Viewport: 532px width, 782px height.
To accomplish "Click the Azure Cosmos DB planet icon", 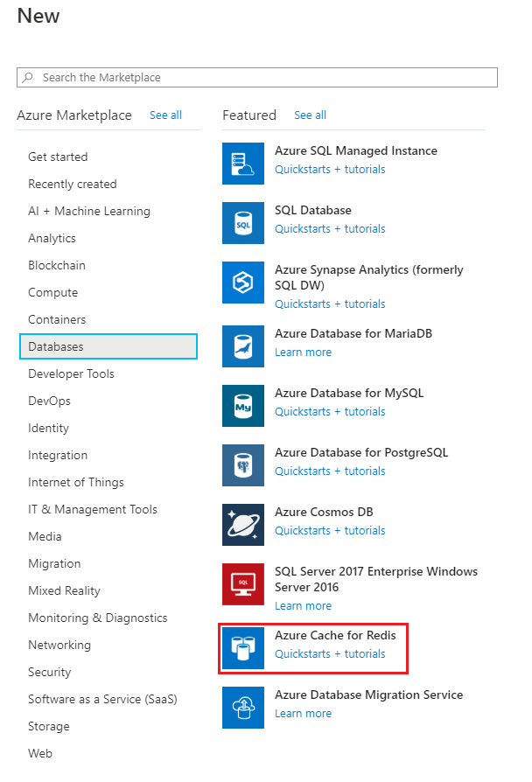I will tap(243, 525).
